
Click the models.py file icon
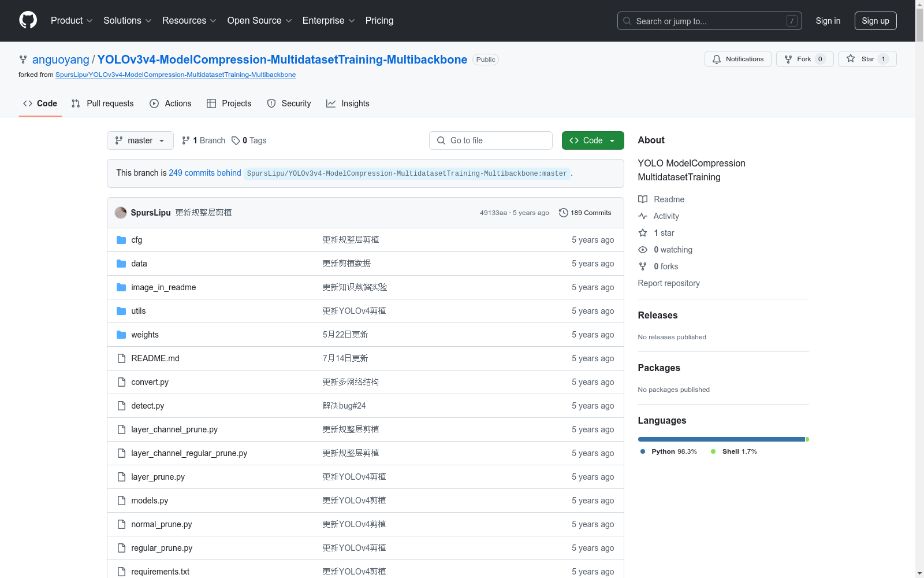(121, 501)
